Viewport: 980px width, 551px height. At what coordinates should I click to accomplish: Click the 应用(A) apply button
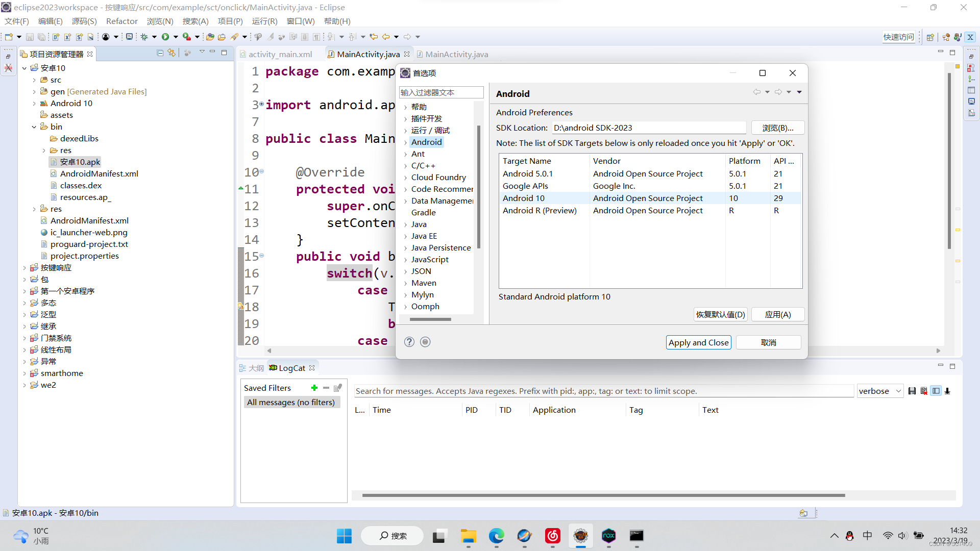point(778,315)
